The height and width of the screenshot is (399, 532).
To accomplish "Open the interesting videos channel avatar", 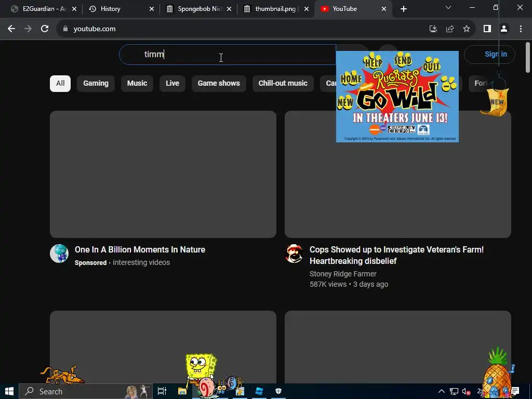I will pyautogui.click(x=59, y=254).
